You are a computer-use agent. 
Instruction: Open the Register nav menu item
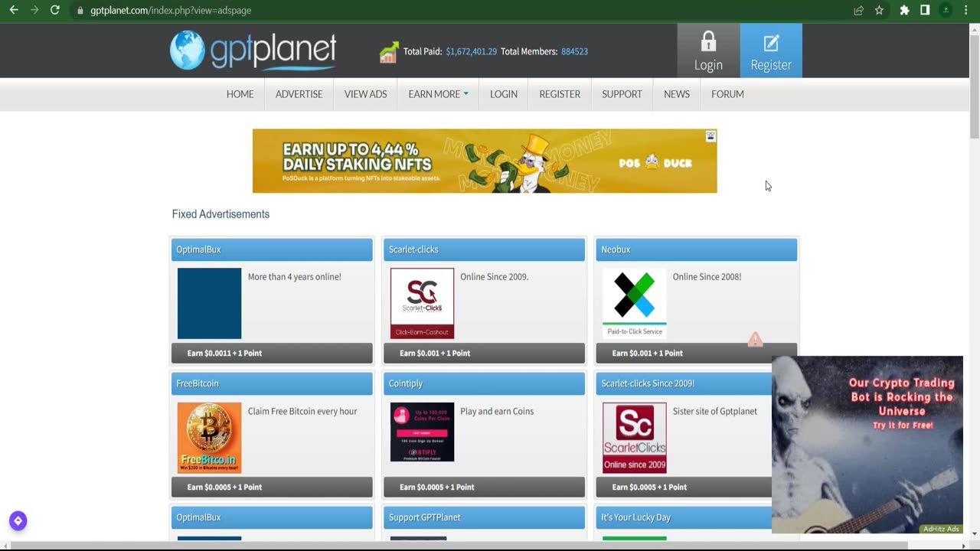coord(560,94)
